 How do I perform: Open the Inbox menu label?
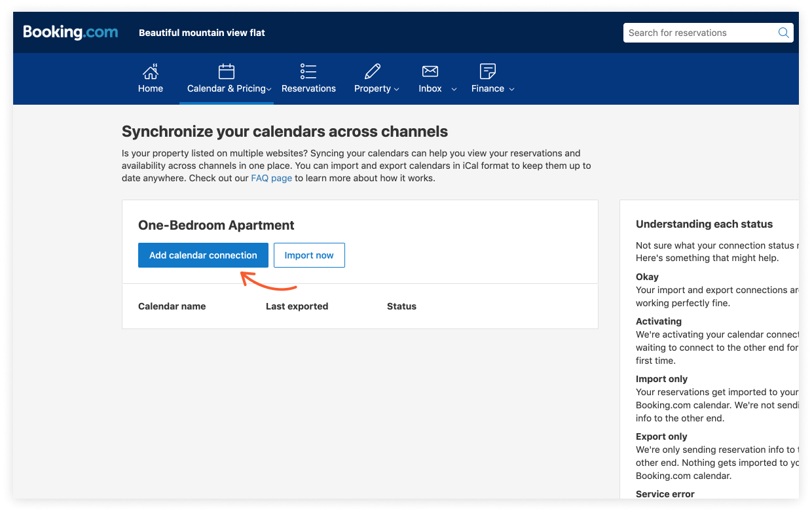[430, 88]
